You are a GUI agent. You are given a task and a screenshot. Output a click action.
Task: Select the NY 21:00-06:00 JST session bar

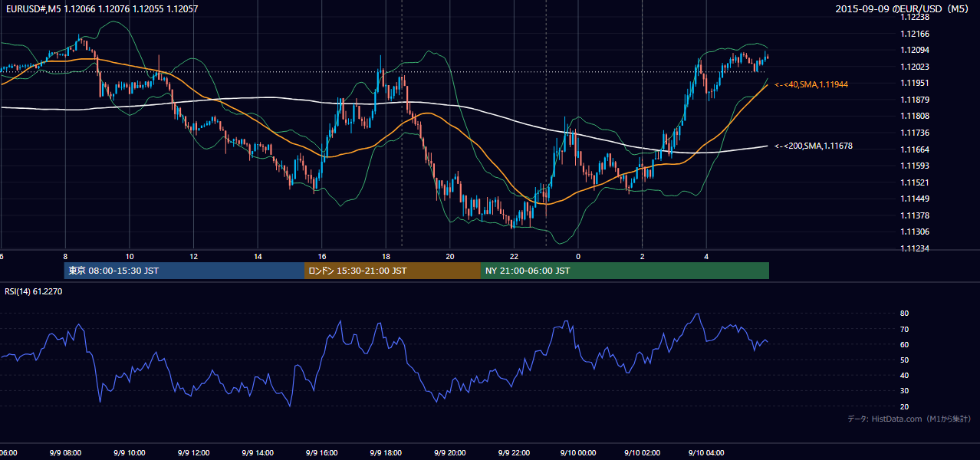(x=625, y=271)
